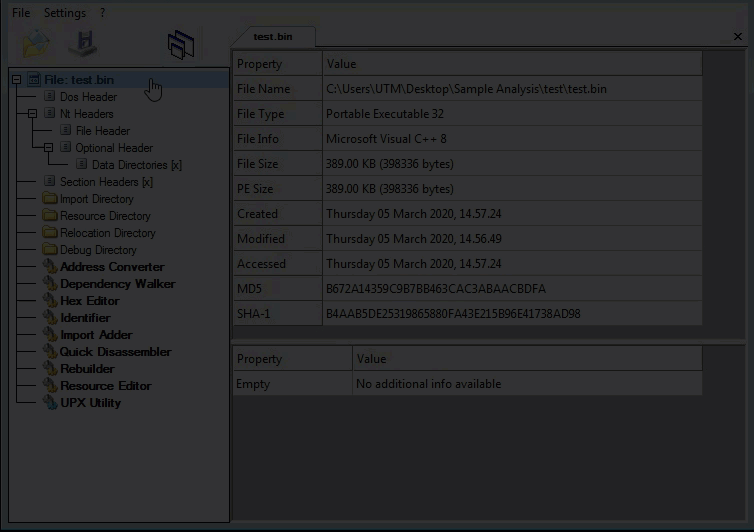Screen dimensions: 754x532
Task: Click the Property column header in top table
Action: tap(277, 63)
